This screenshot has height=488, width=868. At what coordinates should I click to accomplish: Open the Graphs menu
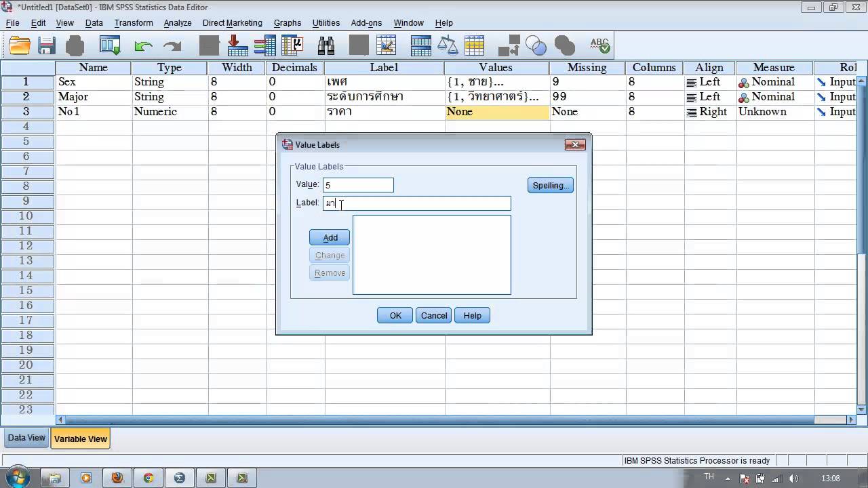(288, 22)
